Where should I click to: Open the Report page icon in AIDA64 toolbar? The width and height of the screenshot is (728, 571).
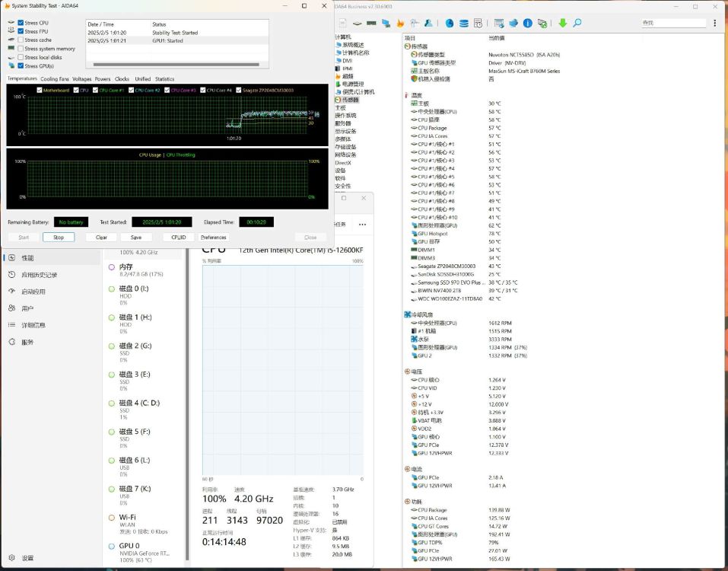[342, 23]
